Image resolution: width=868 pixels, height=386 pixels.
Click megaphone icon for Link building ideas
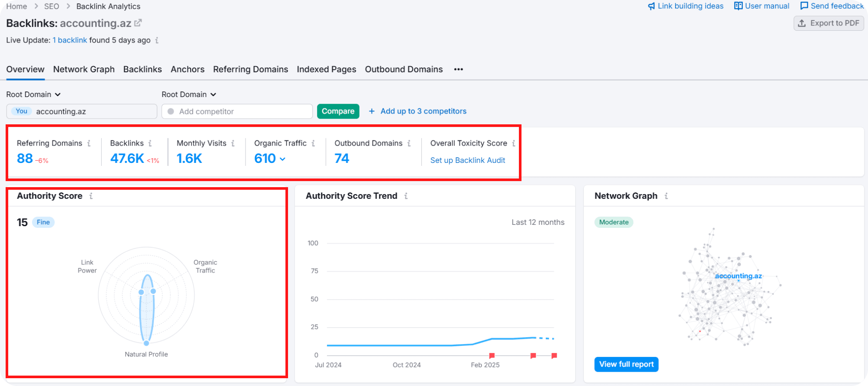[651, 6]
